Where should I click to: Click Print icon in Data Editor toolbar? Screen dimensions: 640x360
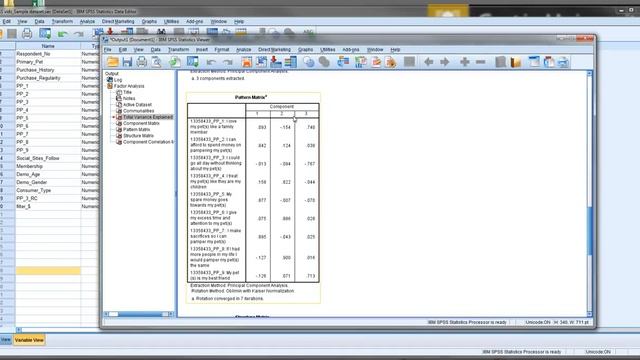[x=27, y=33]
